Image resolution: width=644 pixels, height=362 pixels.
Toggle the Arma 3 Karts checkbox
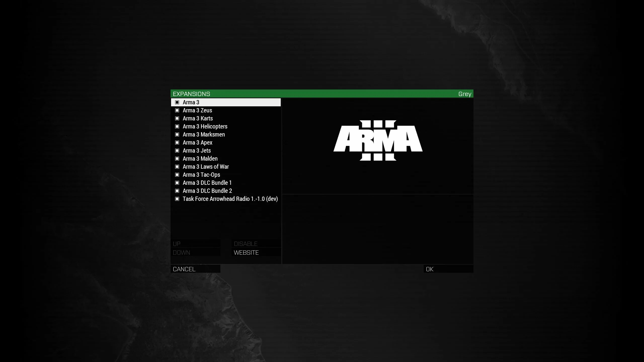pyautogui.click(x=177, y=118)
